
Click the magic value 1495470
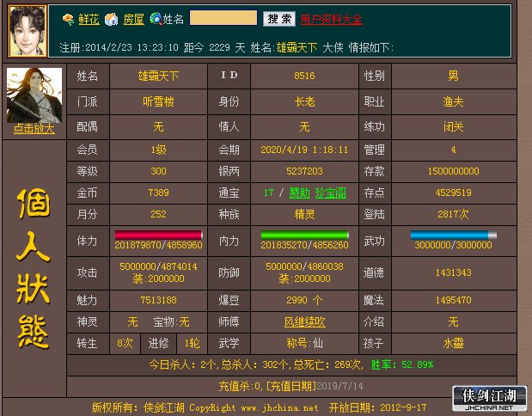point(453,300)
